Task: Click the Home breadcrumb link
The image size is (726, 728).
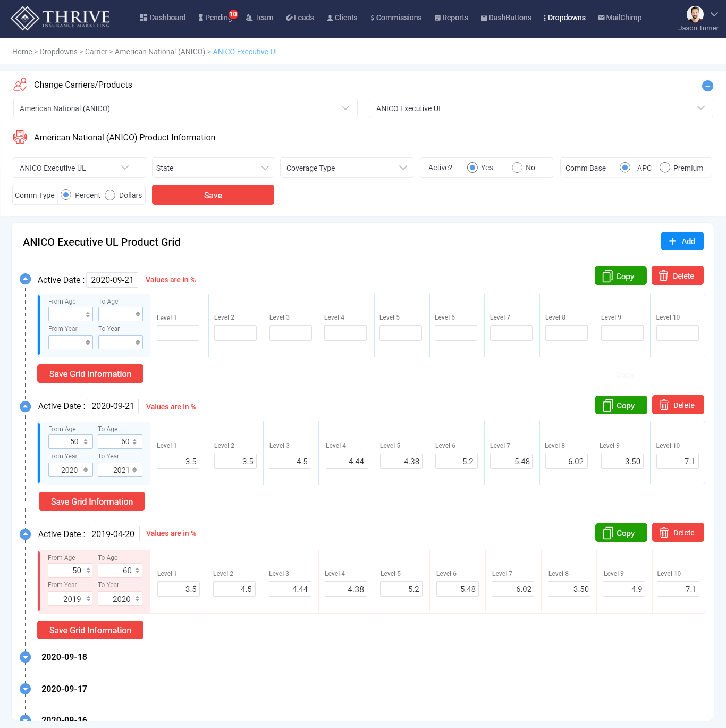Action: click(x=22, y=52)
